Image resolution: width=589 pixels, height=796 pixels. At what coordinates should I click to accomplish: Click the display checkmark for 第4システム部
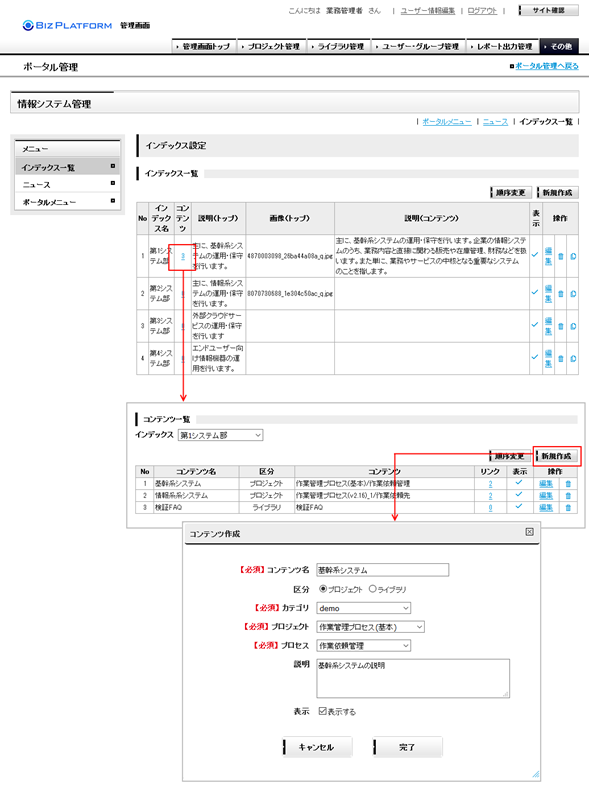(535, 357)
